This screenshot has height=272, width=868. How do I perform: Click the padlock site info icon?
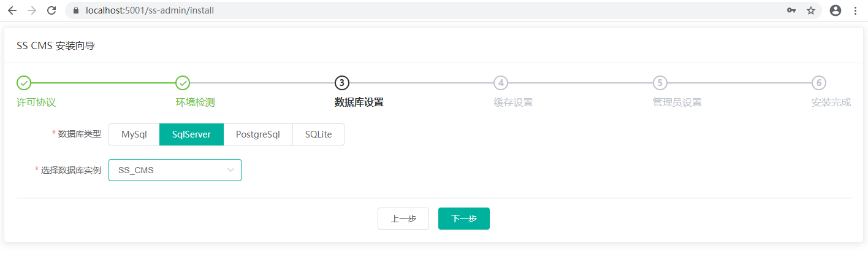77,10
